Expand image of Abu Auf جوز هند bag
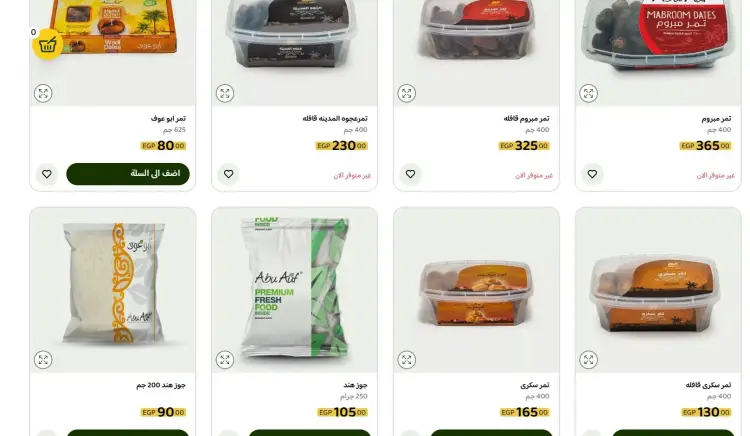This screenshot has height=436, width=750. pyautogui.click(x=225, y=360)
